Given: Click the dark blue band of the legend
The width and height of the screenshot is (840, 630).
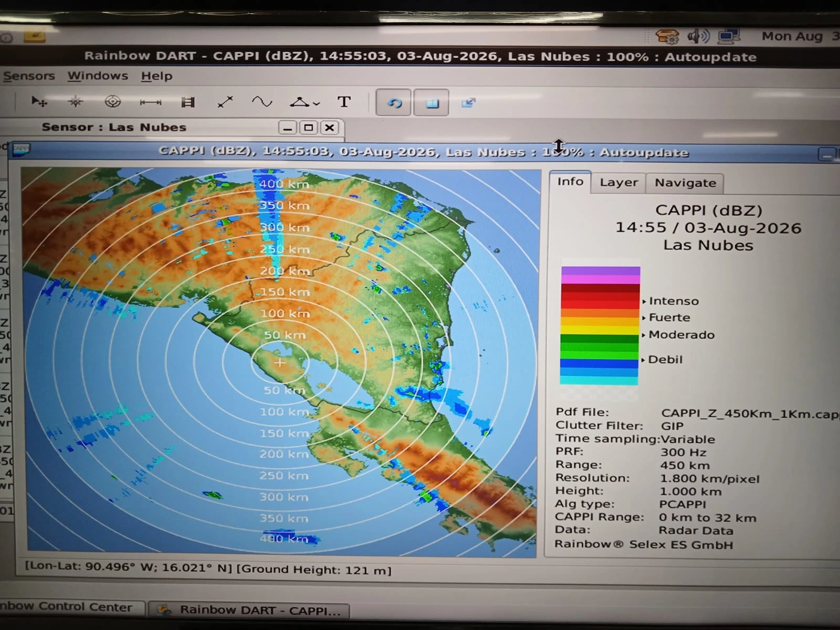Looking at the screenshot, I should tap(599, 363).
